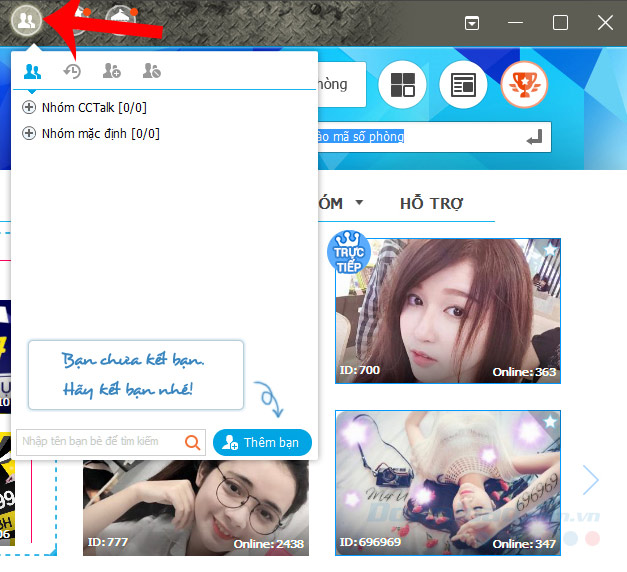Click the grid layout view icon
The height and width of the screenshot is (572, 627).
tap(403, 85)
